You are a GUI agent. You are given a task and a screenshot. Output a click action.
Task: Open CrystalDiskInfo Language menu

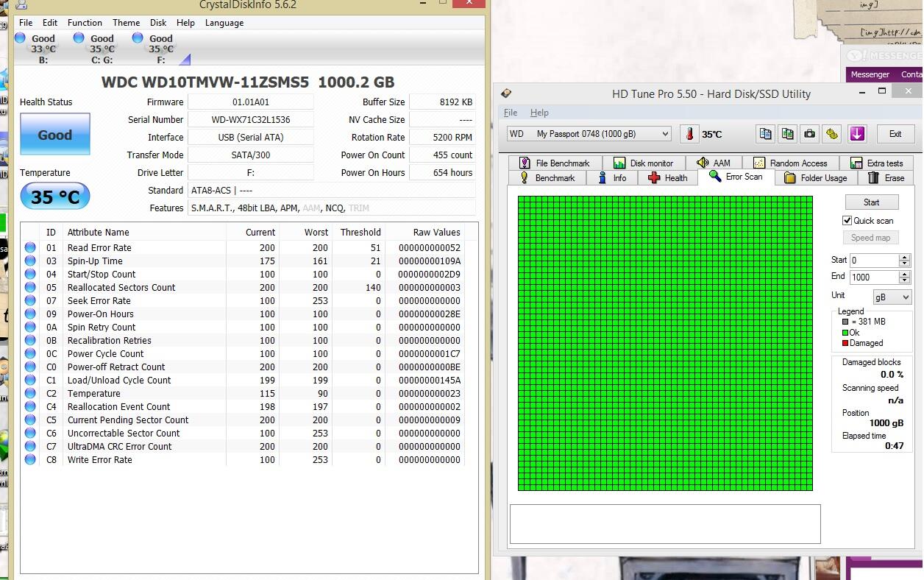[224, 23]
